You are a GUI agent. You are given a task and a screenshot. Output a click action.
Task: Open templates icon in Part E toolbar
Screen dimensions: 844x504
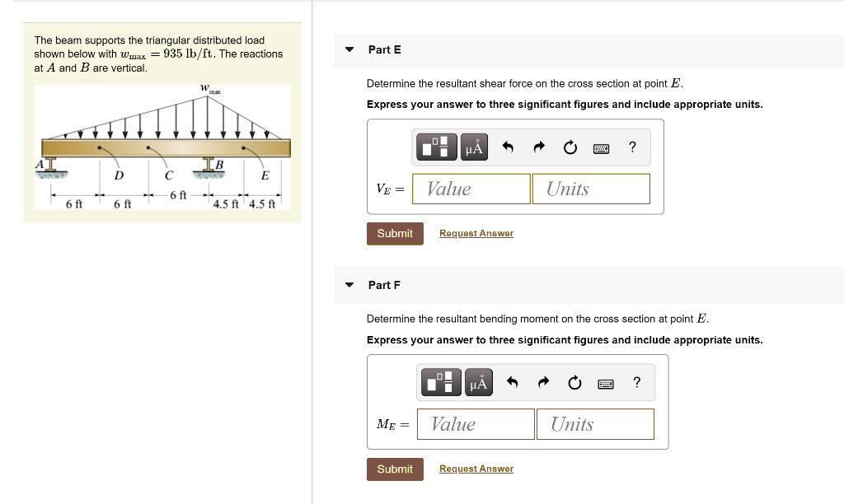point(437,147)
